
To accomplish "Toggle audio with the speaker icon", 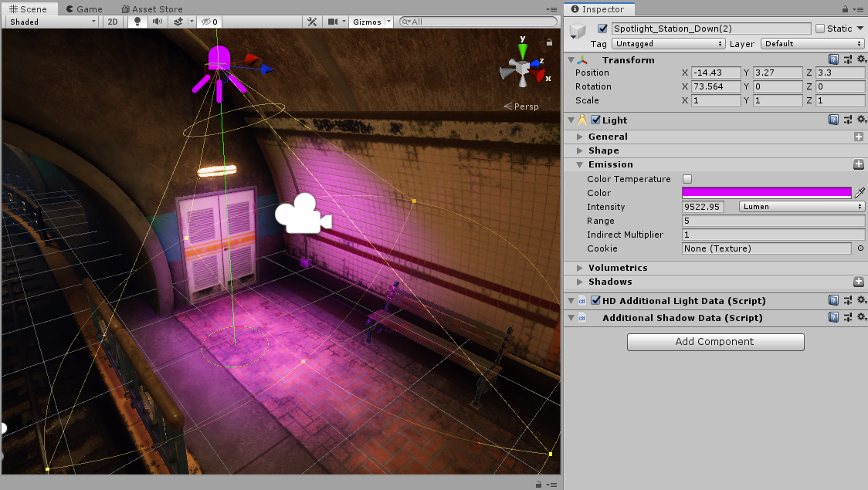I will tap(158, 22).
